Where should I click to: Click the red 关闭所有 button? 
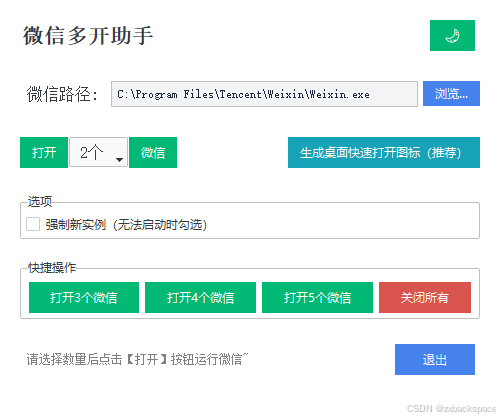click(425, 297)
